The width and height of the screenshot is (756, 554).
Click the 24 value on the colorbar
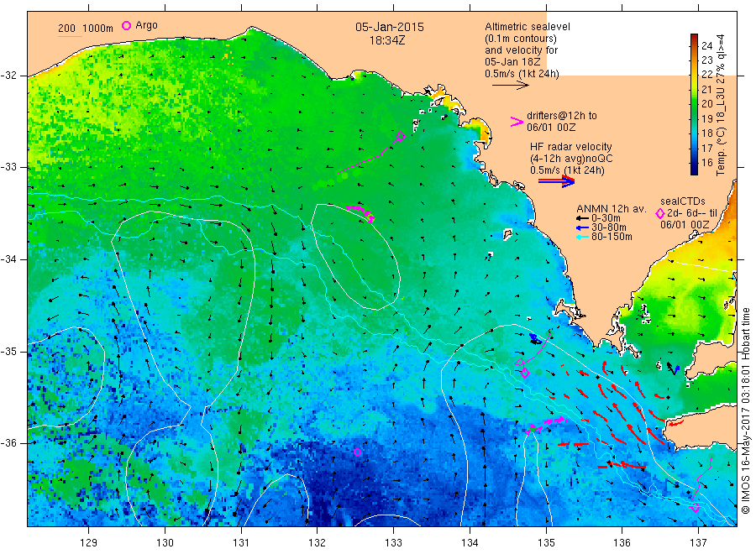(706, 46)
